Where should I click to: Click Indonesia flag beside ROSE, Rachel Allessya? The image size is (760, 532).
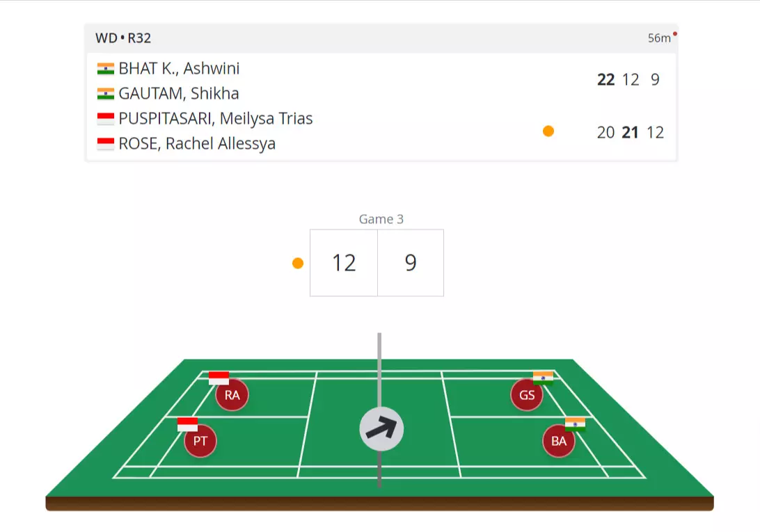point(106,144)
